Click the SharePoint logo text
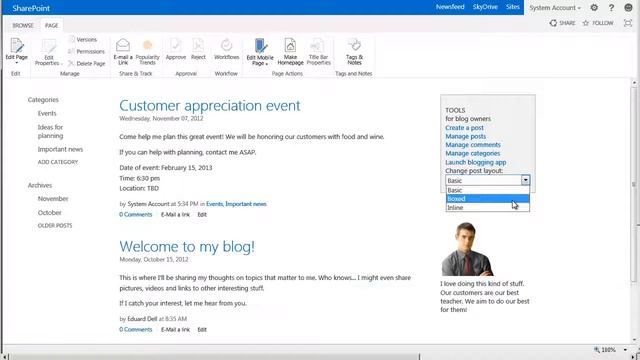This screenshot has width=640, height=360. pyautogui.click(x=31, y=8)
